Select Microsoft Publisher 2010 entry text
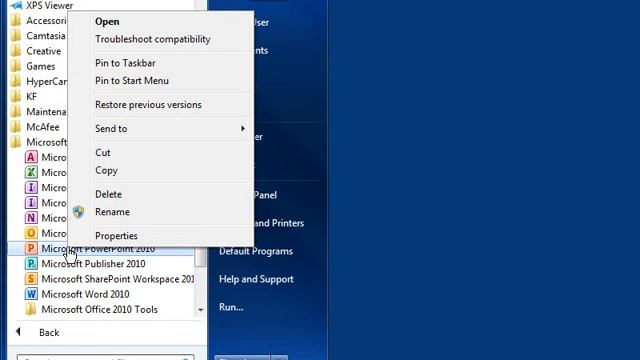Image resolution: width=640 pixels, height=360 pixels. pyautogui.click(x=93, y=264)
